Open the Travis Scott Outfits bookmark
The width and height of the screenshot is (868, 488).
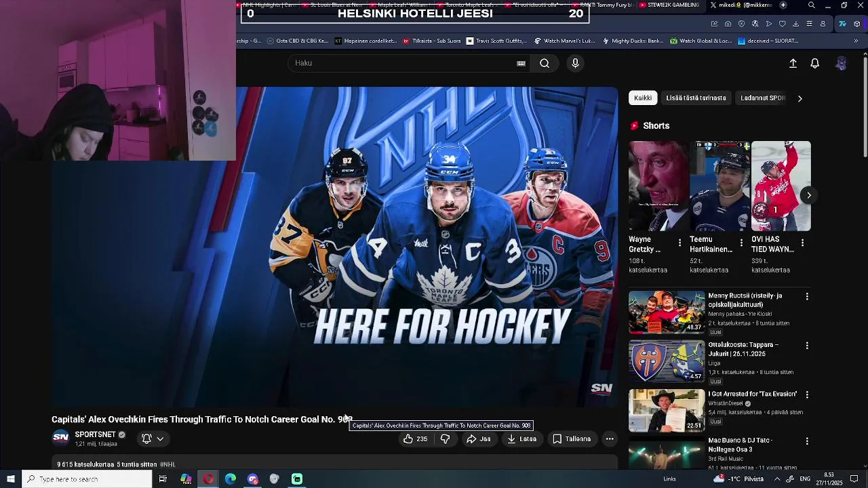(496, 41)
